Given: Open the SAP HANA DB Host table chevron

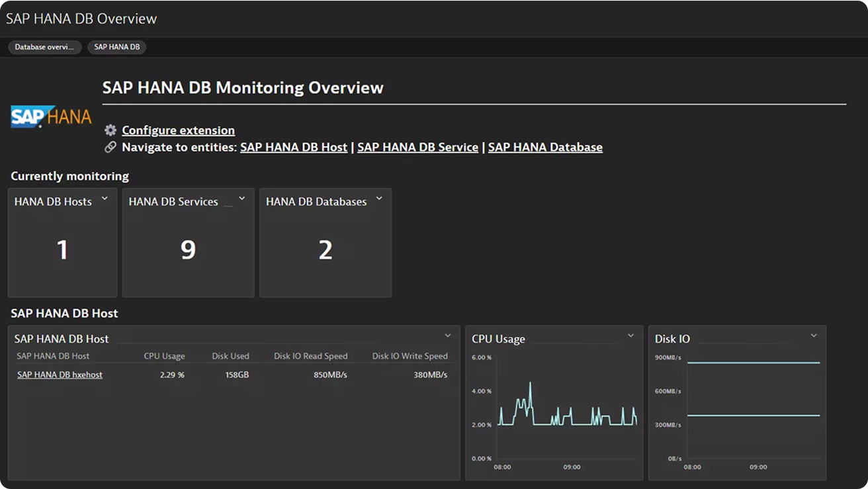Looking at the screenshot, I should click(448, 336).
